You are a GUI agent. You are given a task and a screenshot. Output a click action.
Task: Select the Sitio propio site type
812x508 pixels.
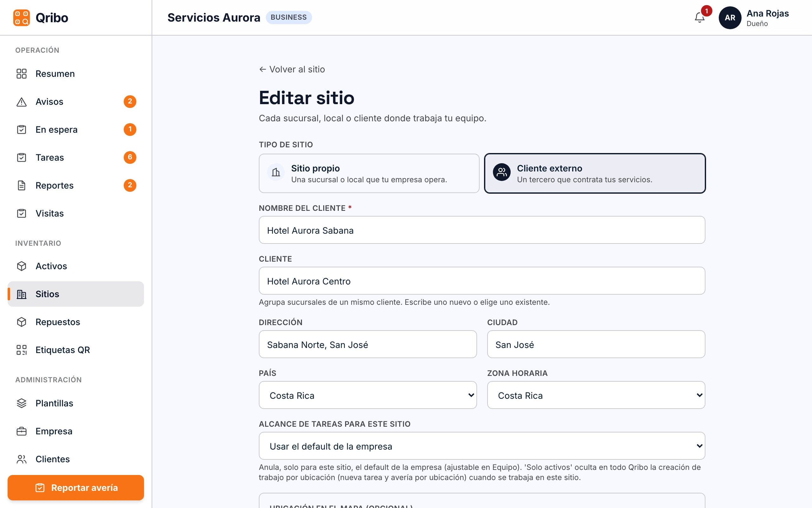369,173
